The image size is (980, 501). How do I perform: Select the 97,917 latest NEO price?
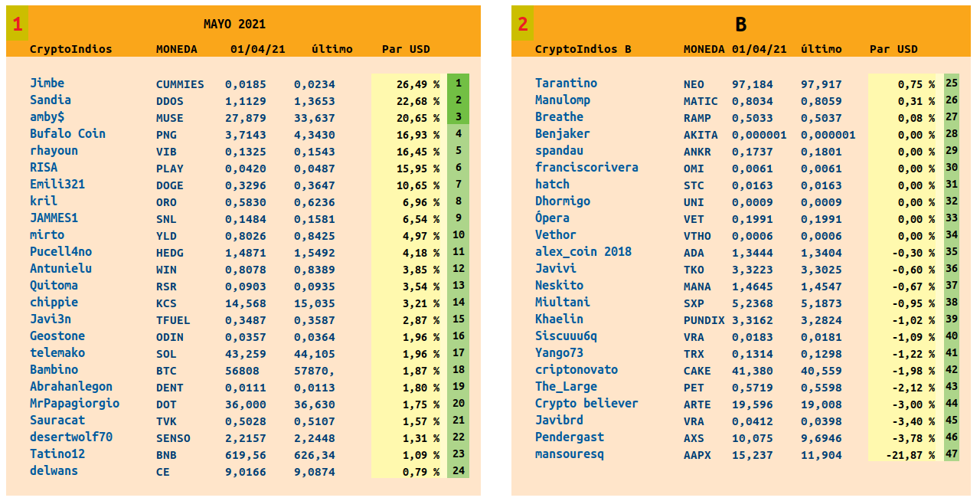coord(821,84)
